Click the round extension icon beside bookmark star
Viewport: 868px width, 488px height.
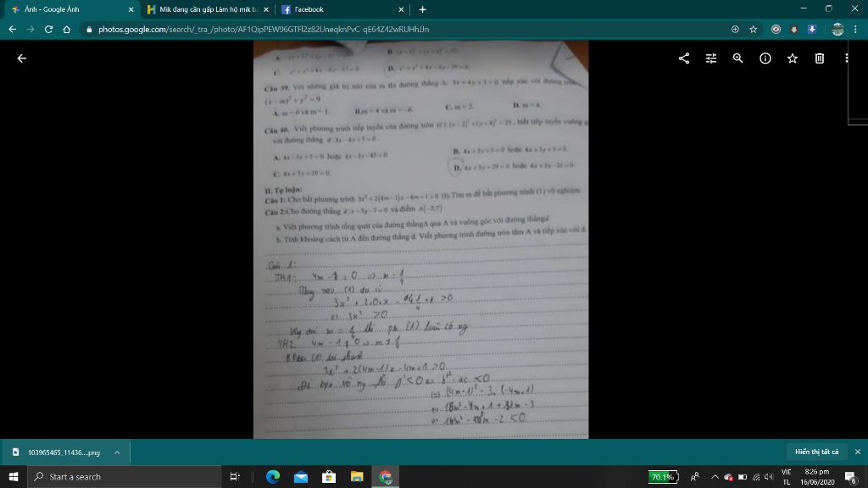coord(776,30)
